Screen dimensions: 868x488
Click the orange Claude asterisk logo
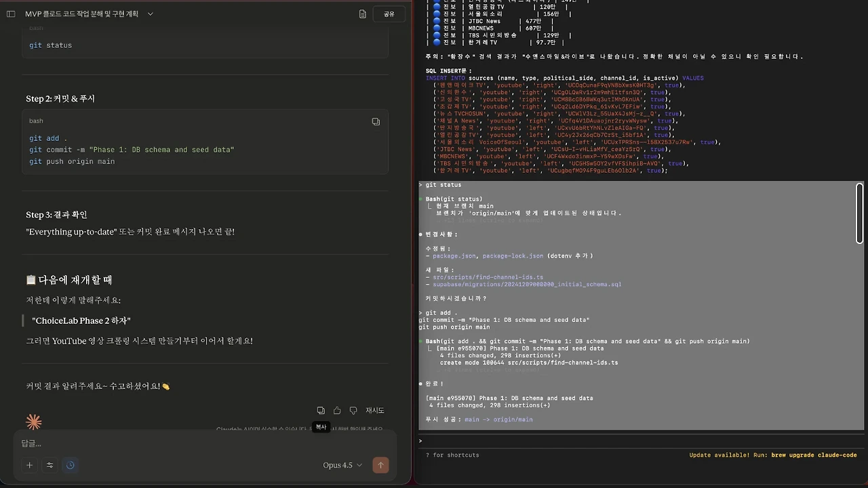[33, 422]
